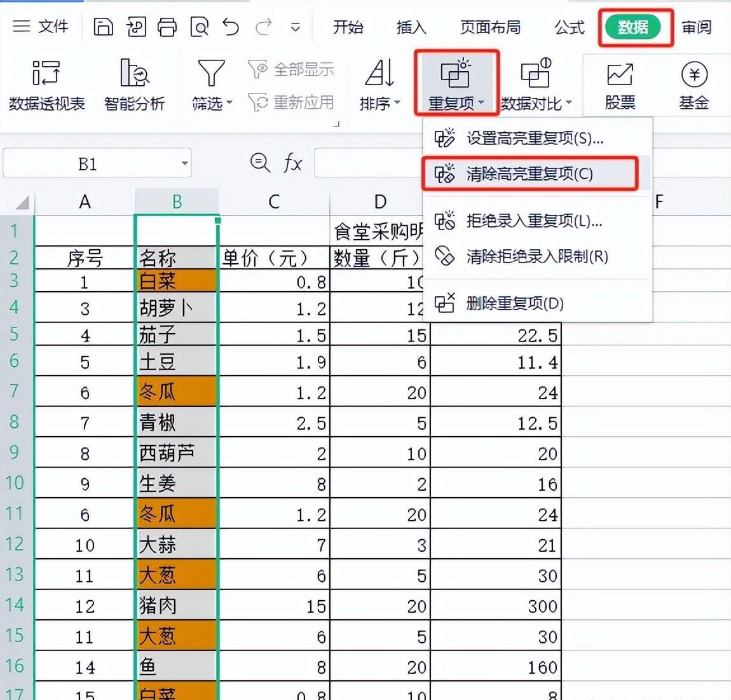
Task: Click cell 大蒜 in column B
Action: pos(176,544)
